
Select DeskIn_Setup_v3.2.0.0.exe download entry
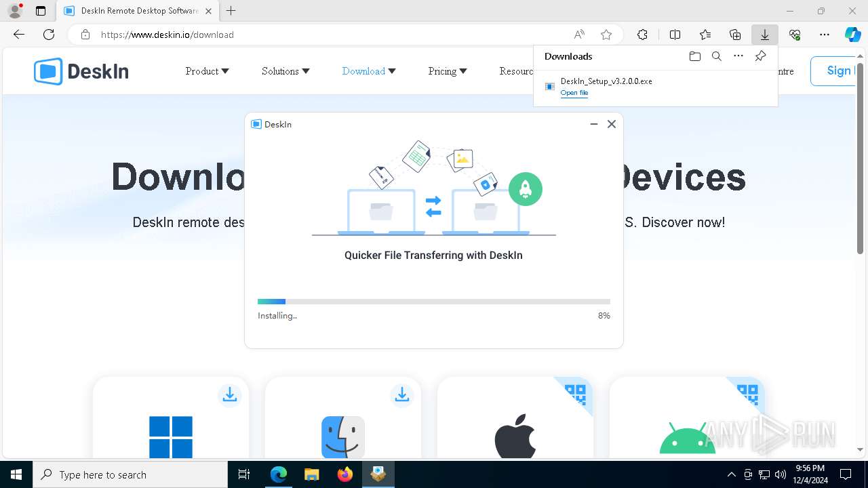(x=656, y=87)
